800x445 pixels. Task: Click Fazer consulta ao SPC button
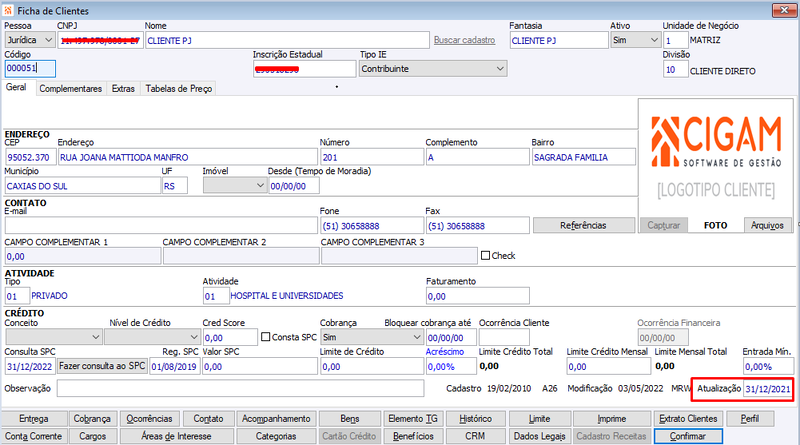pyautogui.click(x=102, y=366)
